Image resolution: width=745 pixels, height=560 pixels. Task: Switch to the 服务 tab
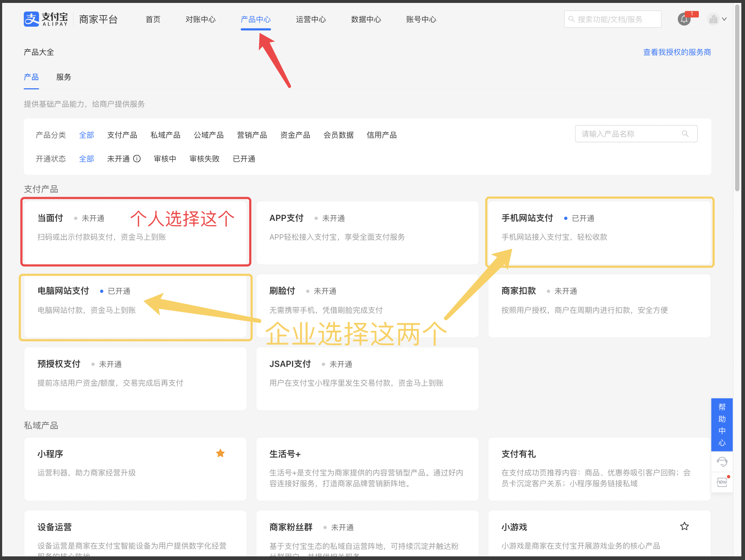click(64, 77)
